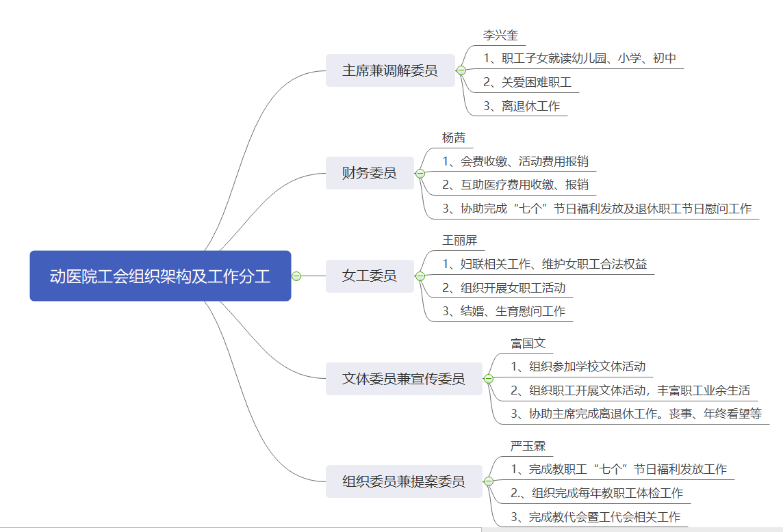Viewport: 783px width, 532px height.
Task: Select the 主席兼调解委员 node
Action: click(x=390, y=70)
